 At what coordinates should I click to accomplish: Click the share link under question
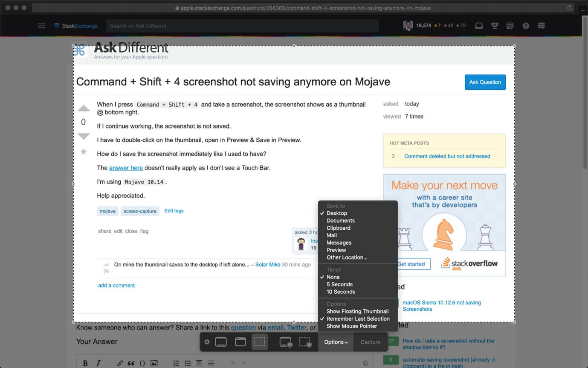[x=104, y=231]
